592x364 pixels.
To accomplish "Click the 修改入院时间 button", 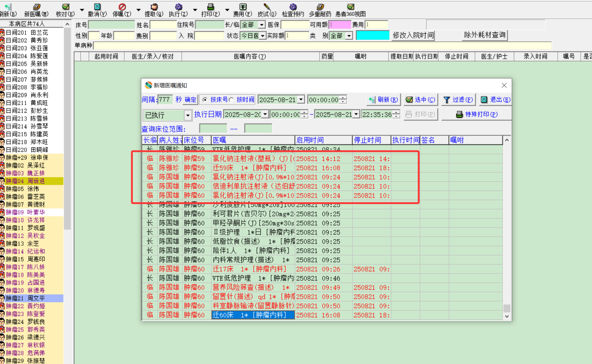I will [413, 35].
